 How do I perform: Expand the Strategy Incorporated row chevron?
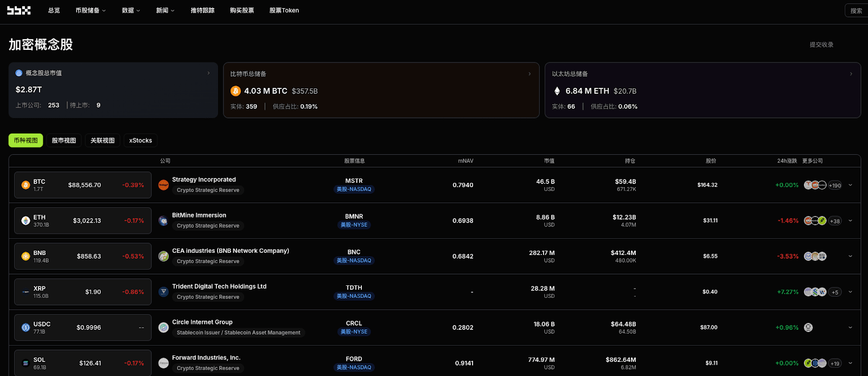[x=850, y=185]
